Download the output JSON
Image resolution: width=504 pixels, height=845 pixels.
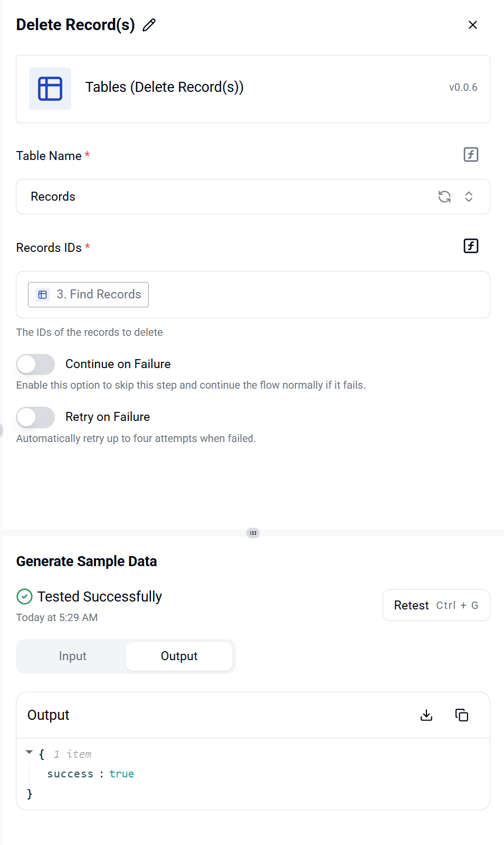(426, 715)
